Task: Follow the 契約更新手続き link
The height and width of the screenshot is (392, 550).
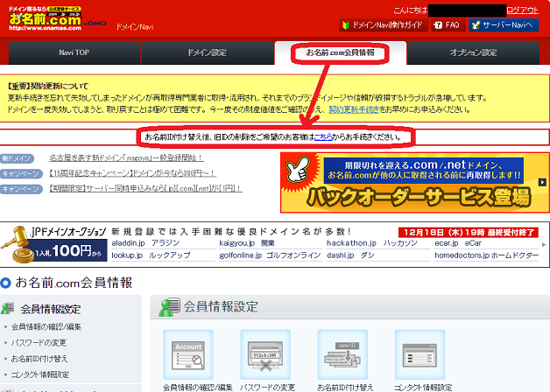Action: pyautogui.click(x=354, y=109)
